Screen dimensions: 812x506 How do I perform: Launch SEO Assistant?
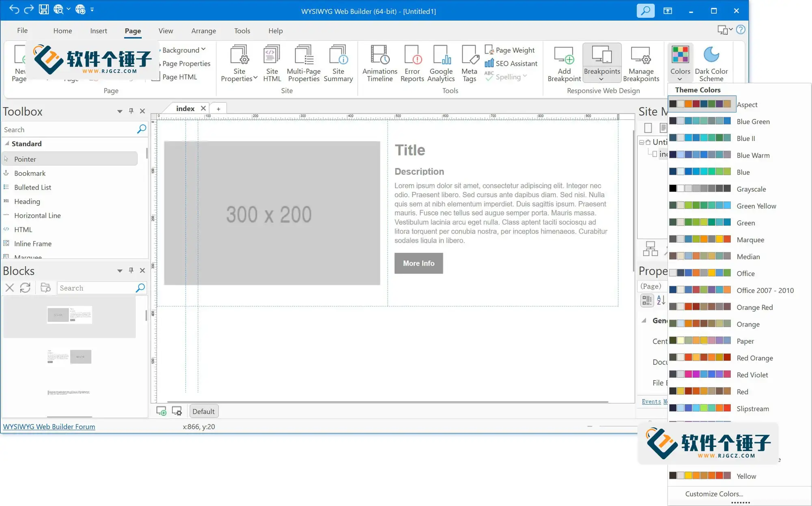click(511, 63)
